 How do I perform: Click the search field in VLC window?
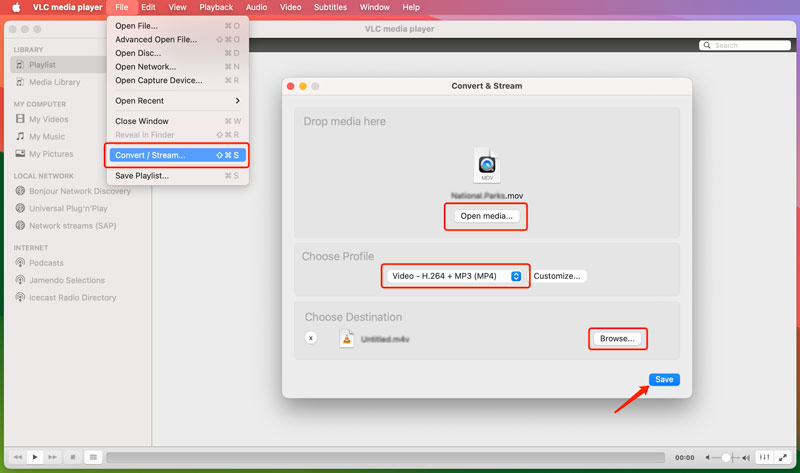(745, 45)
